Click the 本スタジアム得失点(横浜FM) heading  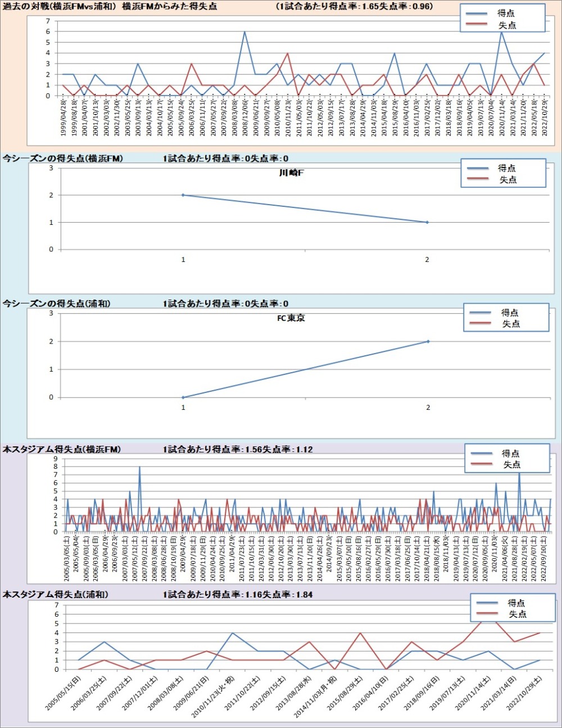pos(62,449)
